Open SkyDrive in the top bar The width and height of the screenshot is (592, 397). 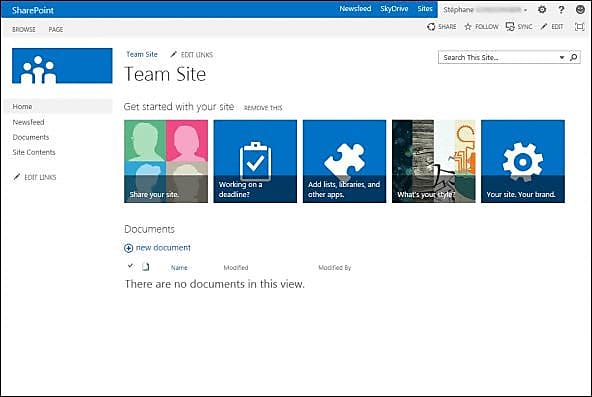394,9
